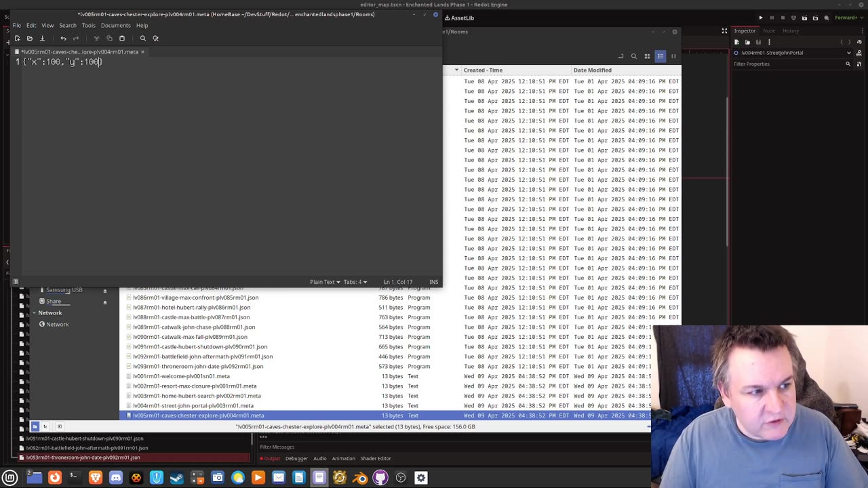The height and width of the screenshot is (488, 868).
Task: Select lv005rm01-caves-chester-explore meta file row
Action: 385,415
